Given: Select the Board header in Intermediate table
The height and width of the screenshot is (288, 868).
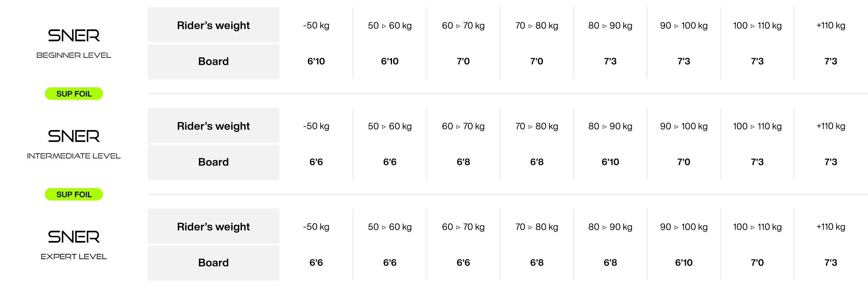Looking at the screenshot, I should click(x=213, y=162).
